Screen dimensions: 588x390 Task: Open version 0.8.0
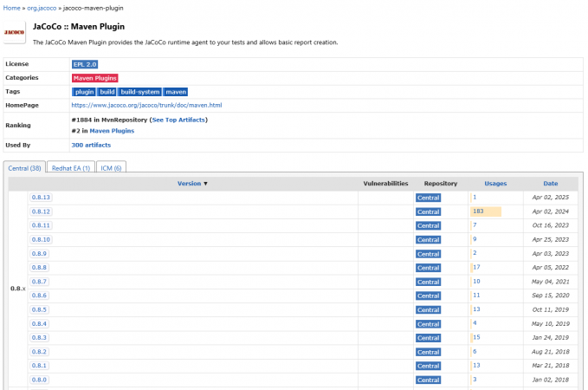pos(39,380)
